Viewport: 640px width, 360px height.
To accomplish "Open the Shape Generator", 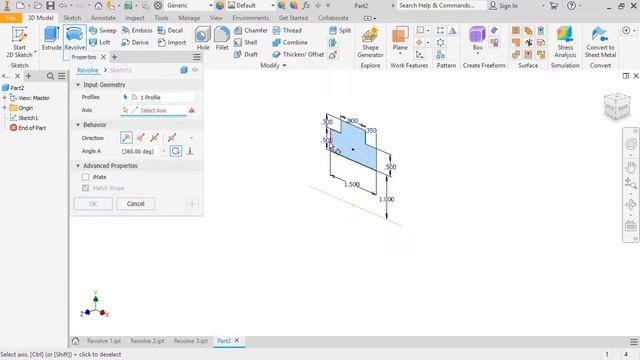I will [370, 42].
